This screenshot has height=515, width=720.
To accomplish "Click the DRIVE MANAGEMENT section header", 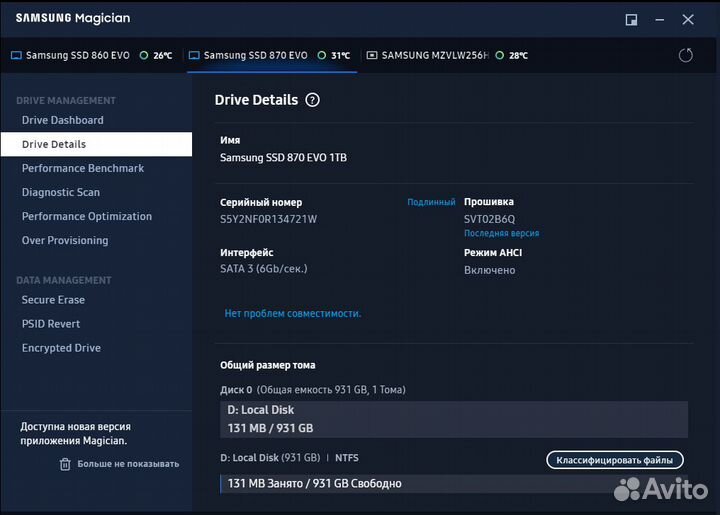I will [66, 101].
